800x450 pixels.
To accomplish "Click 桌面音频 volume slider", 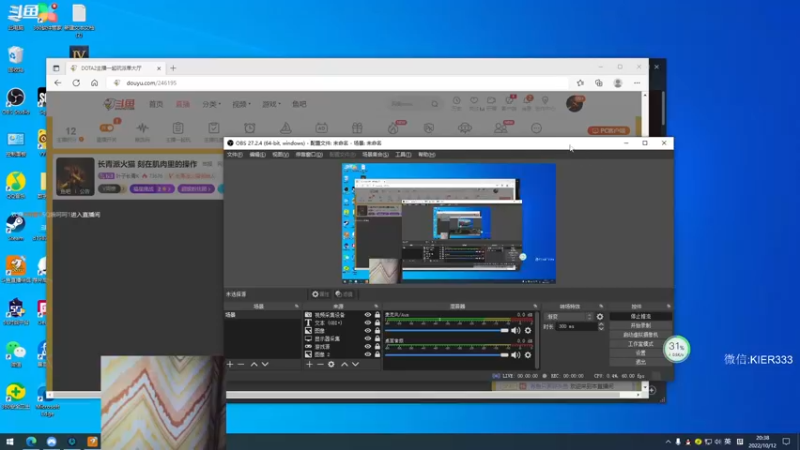I will point(446,355).
